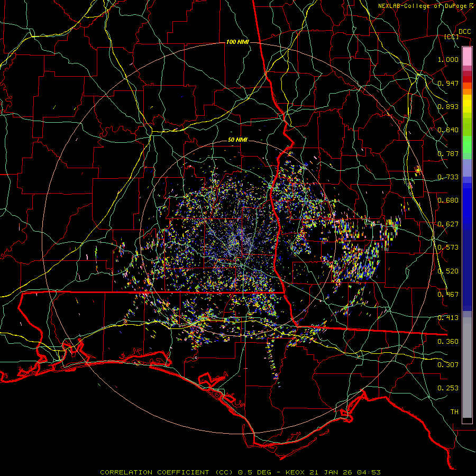Select the 0.947 legend value
The width and height of the screenshot is (476, 476).
coord(448,83)
